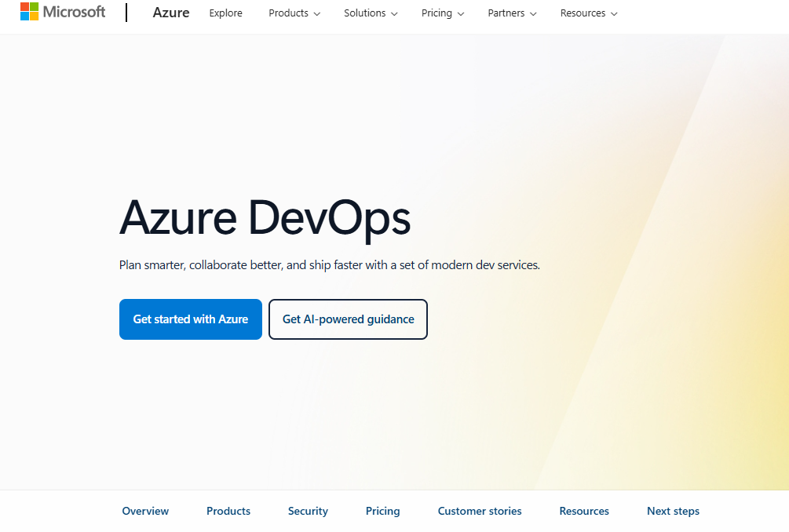Jump to the Overview section tab
The image size is (789, 532).
pyautogui.click(x=145, y=511)
